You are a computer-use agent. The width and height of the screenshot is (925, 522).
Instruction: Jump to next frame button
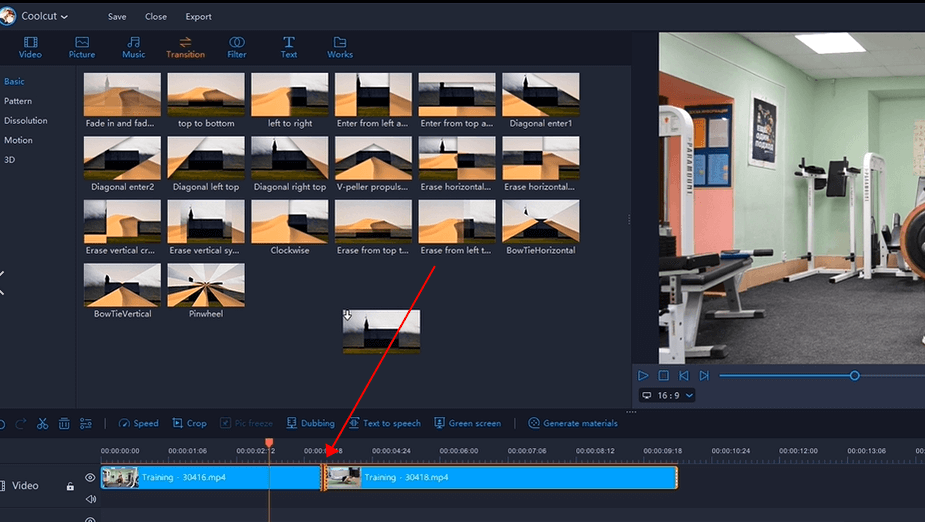click(704, 376)
